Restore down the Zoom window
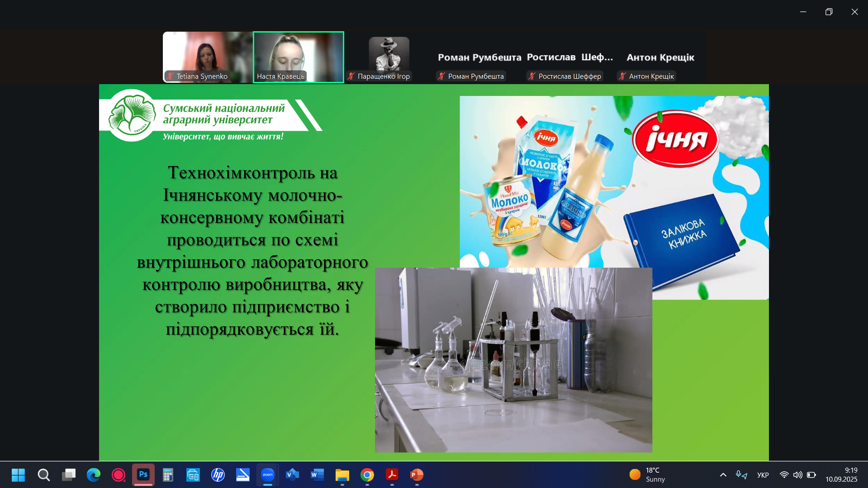The width and height of the screenshot is (868, 488). (829, 12)
